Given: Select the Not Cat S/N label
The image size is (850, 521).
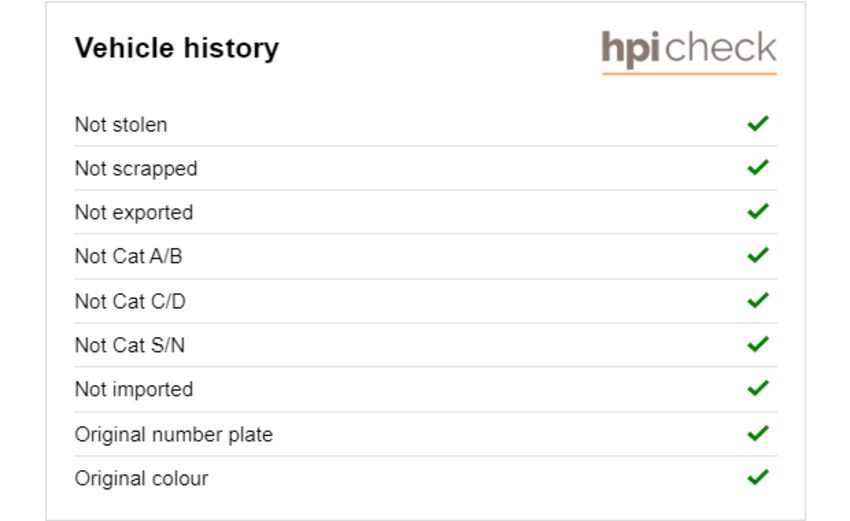Looking at the screenshot, I should (130, 345).
